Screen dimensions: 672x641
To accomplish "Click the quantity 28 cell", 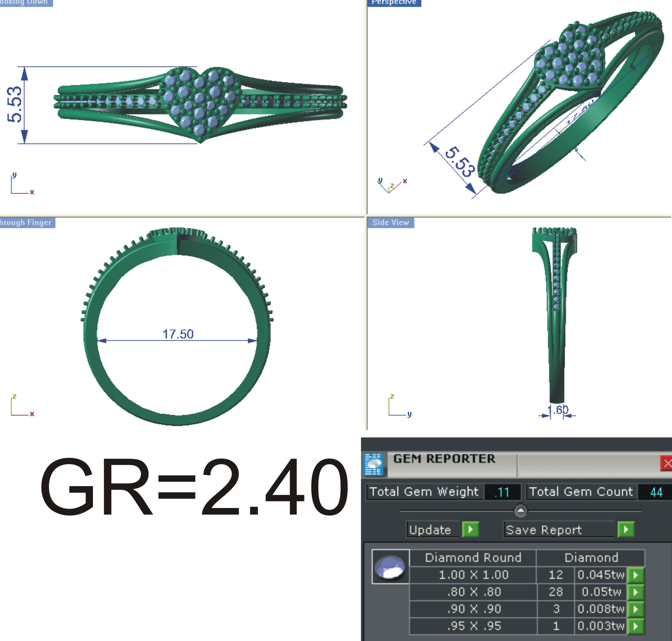I will pos(556,592).
